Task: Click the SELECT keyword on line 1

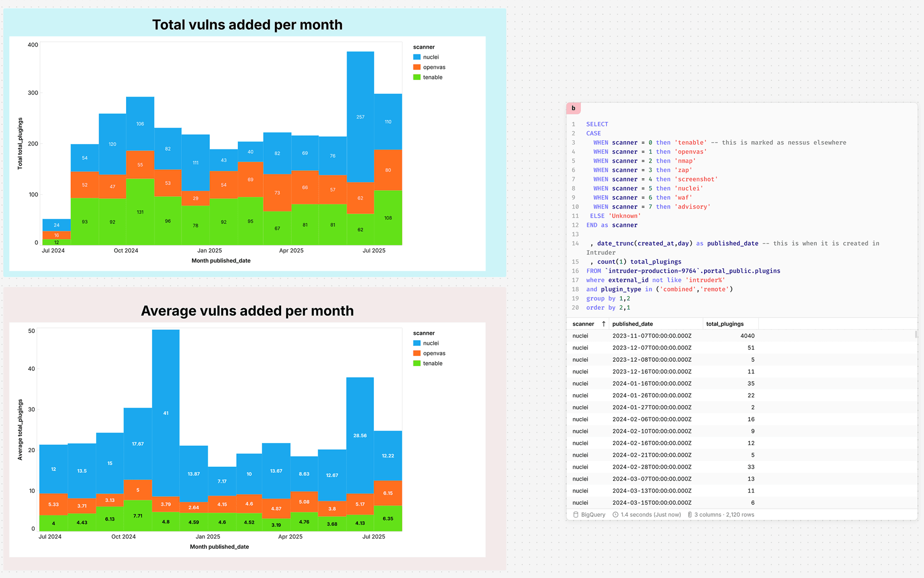Action: tap(597, 124)
